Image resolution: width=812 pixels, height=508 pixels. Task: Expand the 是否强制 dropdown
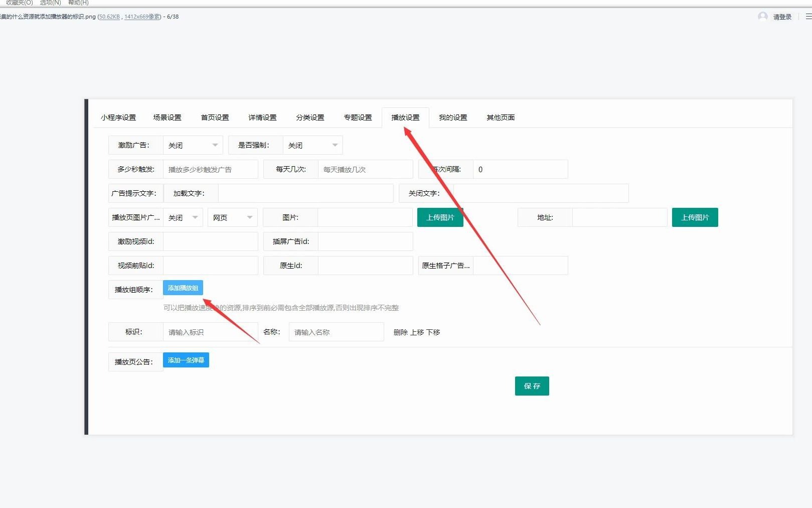point(313,145)
